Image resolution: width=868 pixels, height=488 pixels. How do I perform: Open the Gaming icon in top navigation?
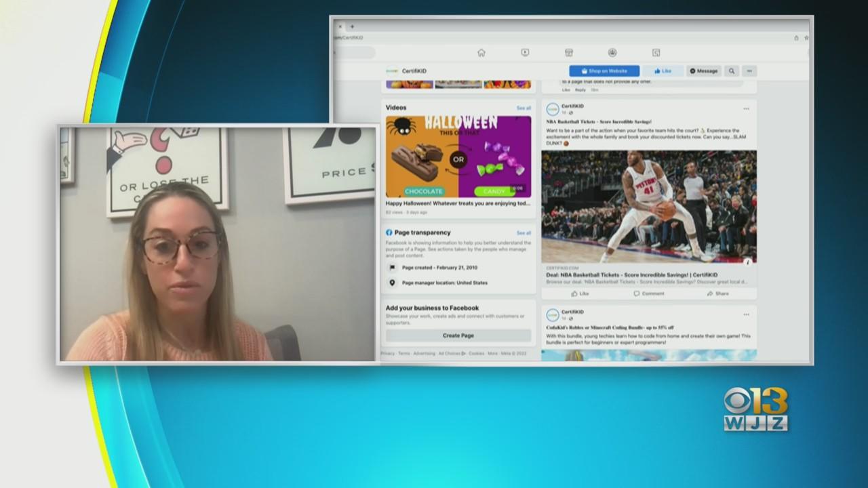coord(656,53)
